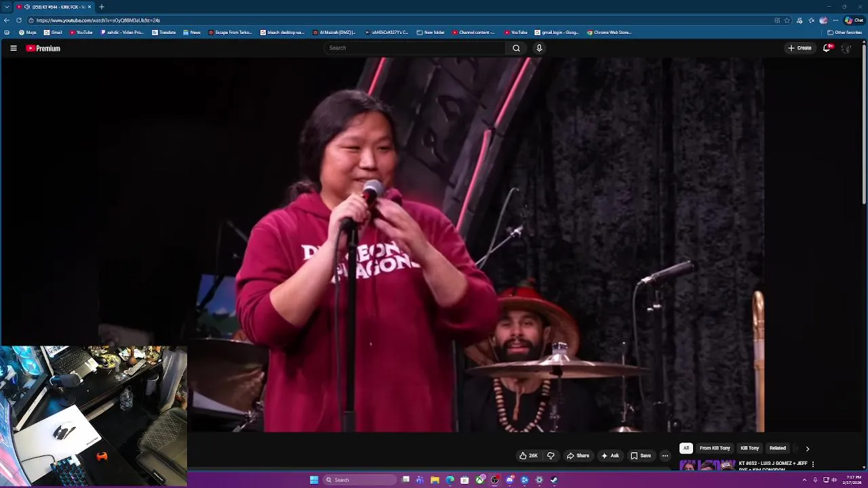Click the address bar URL

click(98, 20)
